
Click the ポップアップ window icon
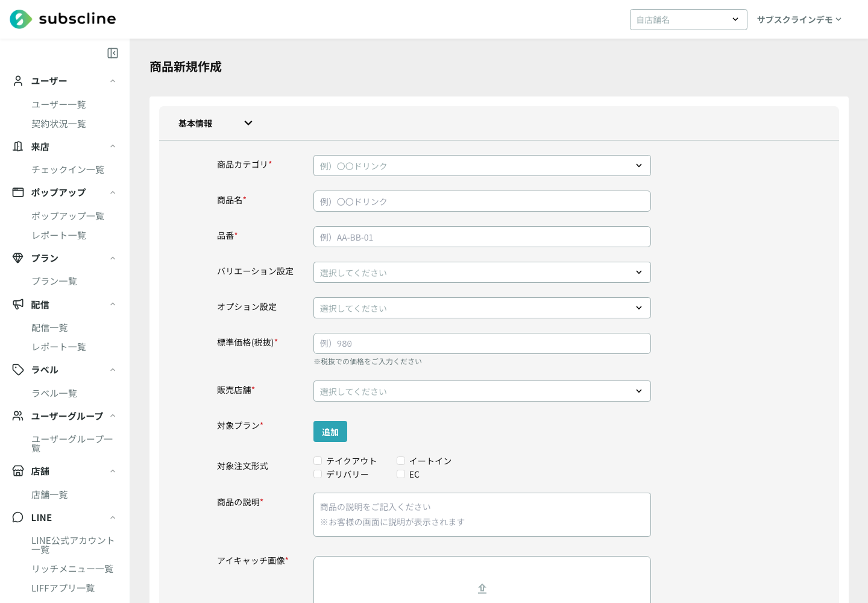point(18,192)
